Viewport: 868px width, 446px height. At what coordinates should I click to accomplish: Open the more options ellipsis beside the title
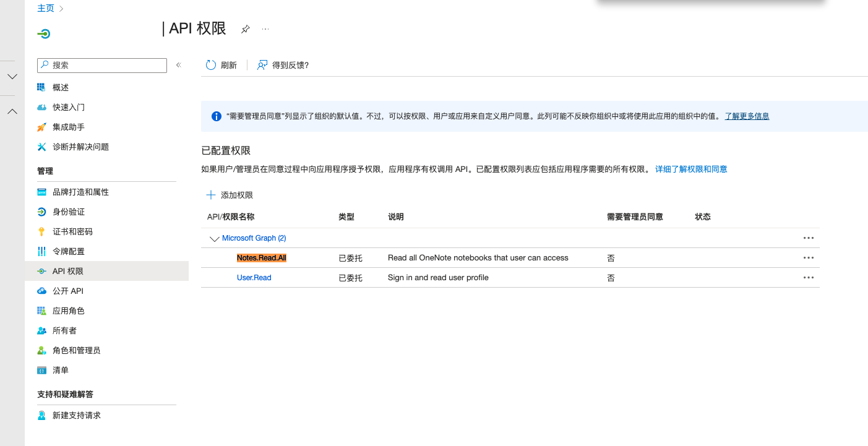pos(265,29)
